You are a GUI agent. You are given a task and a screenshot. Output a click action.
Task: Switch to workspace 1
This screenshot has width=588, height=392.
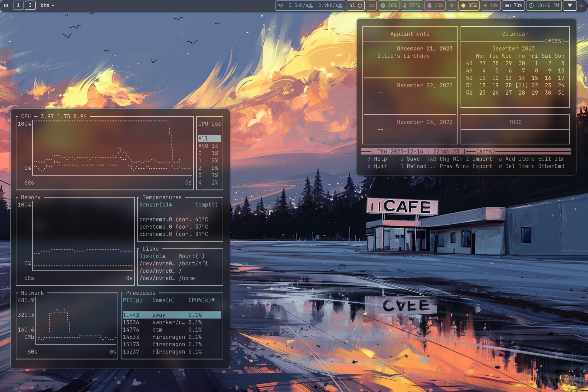point(18,5)
